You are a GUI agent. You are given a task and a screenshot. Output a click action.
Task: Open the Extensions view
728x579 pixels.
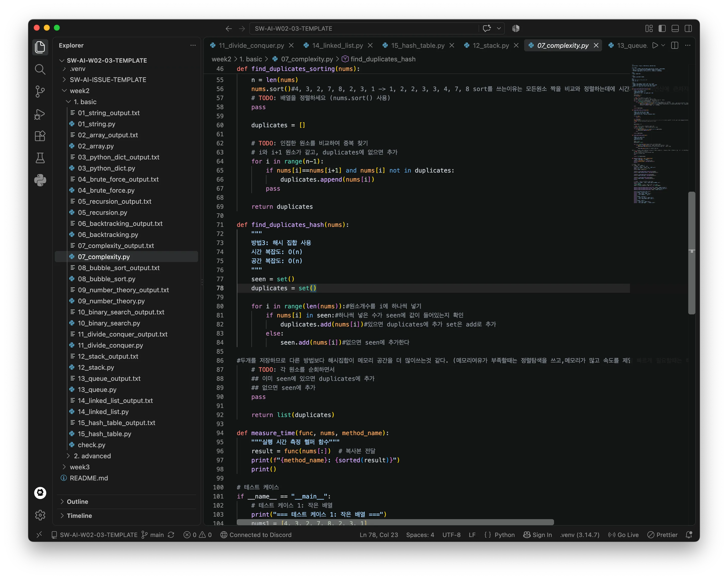[40, 136]
